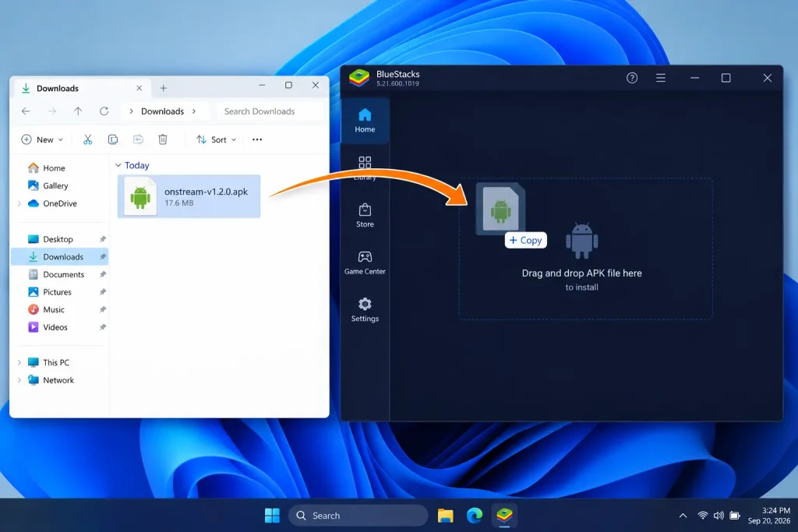Open the New dropdown in Explorer

coord(42,139)
